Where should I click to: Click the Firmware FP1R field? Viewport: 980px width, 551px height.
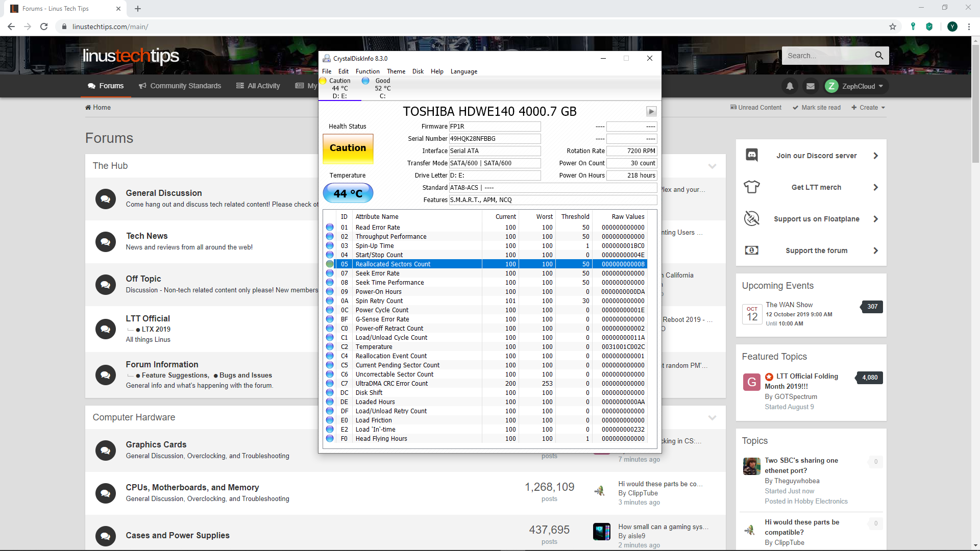coord(495,127)
